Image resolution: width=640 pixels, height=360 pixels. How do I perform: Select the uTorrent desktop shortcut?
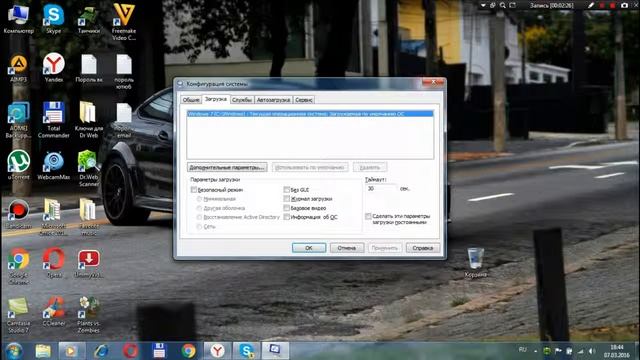point(18,165)
